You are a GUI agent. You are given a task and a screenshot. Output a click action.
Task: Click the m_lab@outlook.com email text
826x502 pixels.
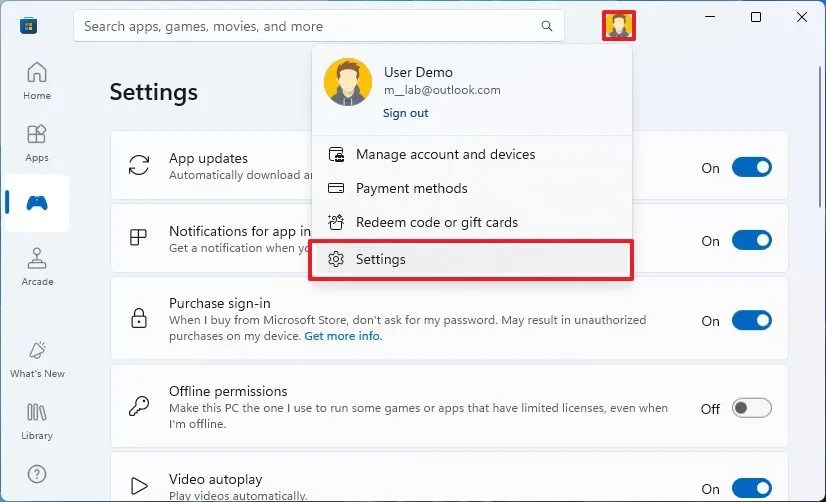pyautogui.click(x=442, y=90)
